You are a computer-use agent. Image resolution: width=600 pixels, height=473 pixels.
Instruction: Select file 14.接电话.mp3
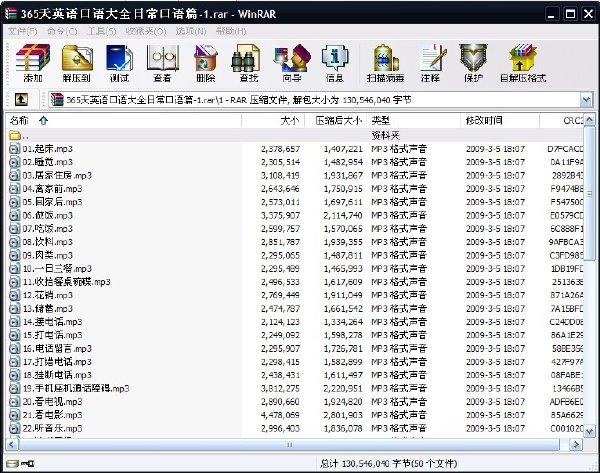[52, 322]
